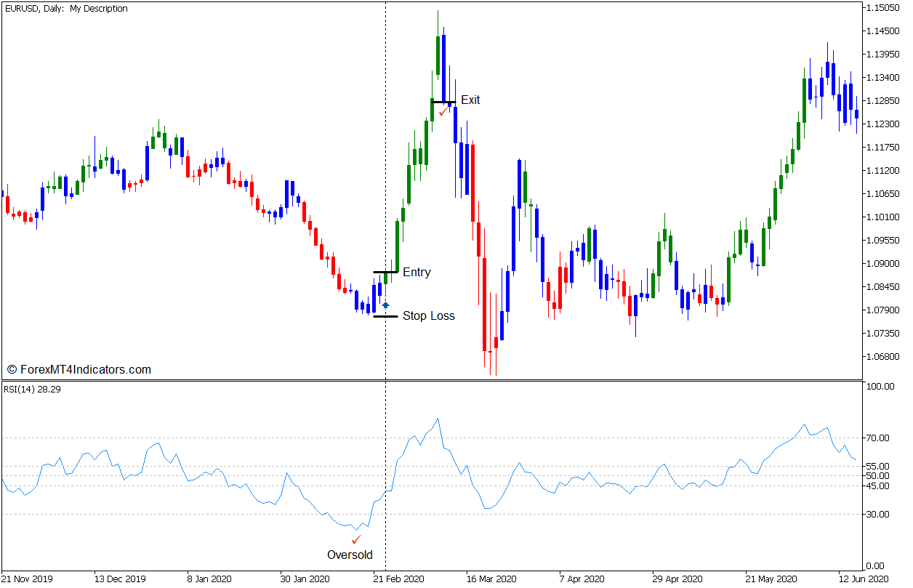Click the red checkmark beneath the Exit line

click(443, 111)
